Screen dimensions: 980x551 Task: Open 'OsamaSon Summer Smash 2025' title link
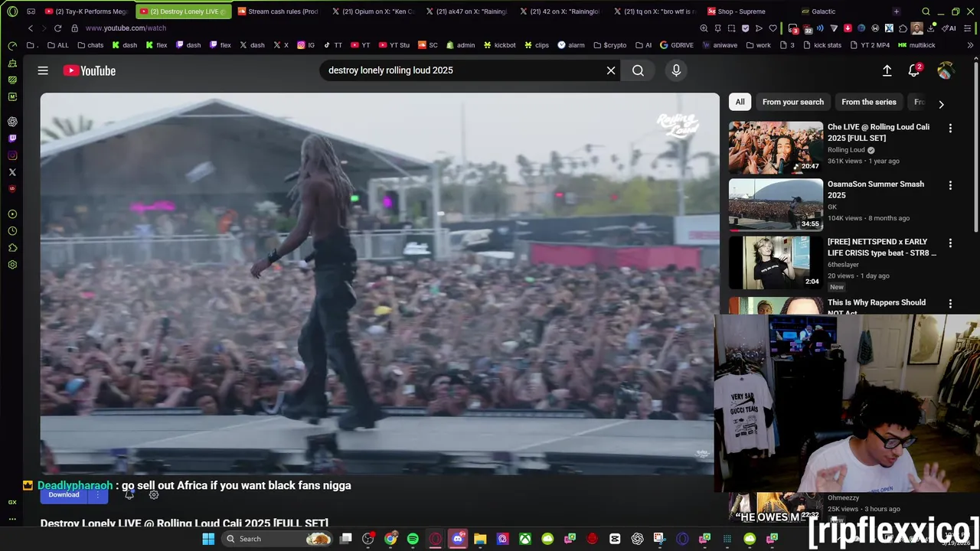click(876, 189)
